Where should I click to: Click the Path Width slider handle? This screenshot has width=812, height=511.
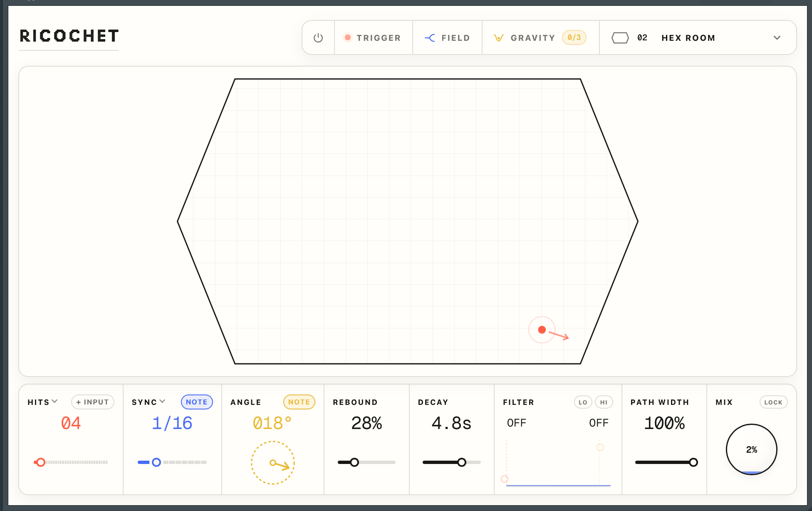pos(693,462)
